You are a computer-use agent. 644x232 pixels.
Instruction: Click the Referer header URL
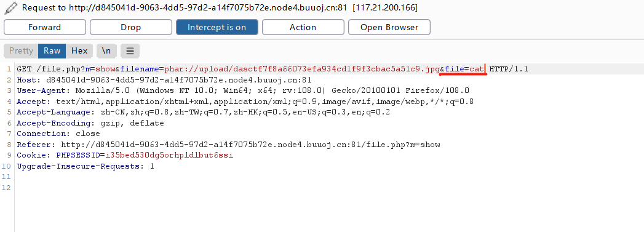coord(250,145)
